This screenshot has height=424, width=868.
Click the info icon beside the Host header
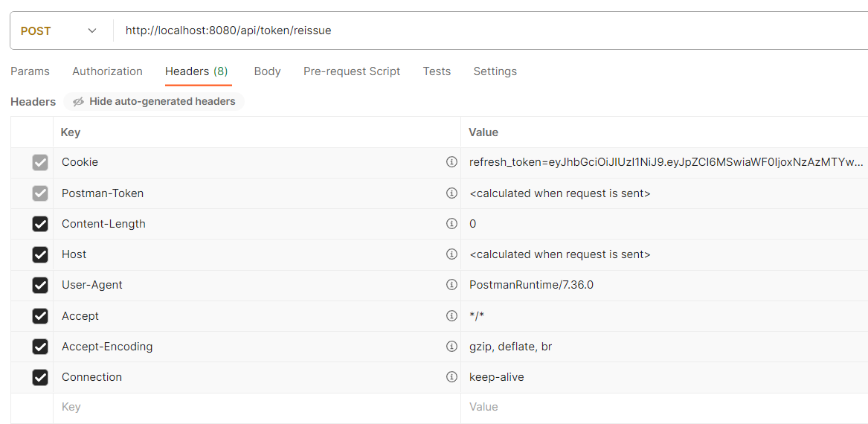click(451, 254)
